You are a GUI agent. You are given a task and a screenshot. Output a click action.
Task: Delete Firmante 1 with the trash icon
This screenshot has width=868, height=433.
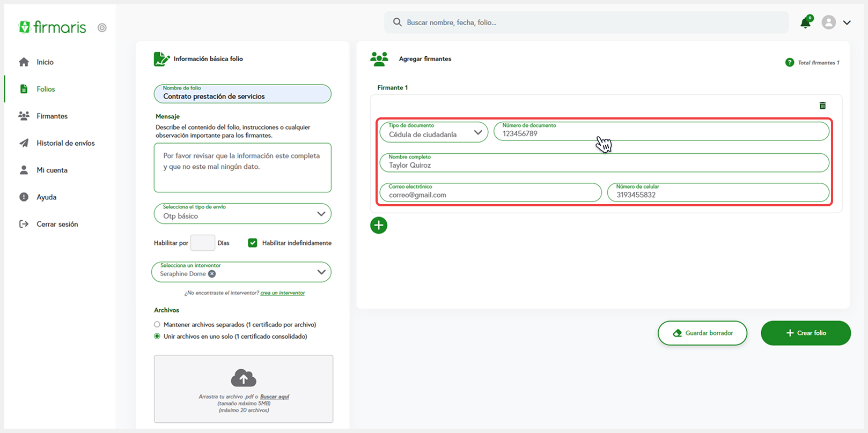[822, 106]
